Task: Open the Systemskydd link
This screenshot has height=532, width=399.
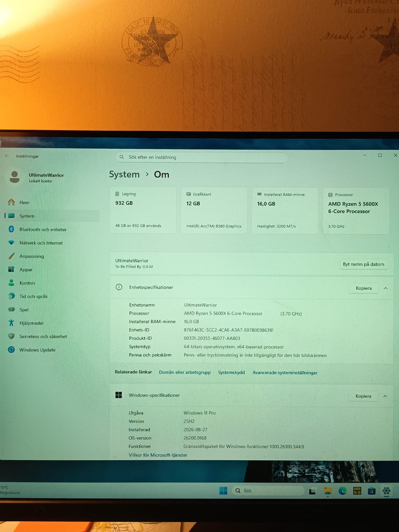Action: click(232, 372)
